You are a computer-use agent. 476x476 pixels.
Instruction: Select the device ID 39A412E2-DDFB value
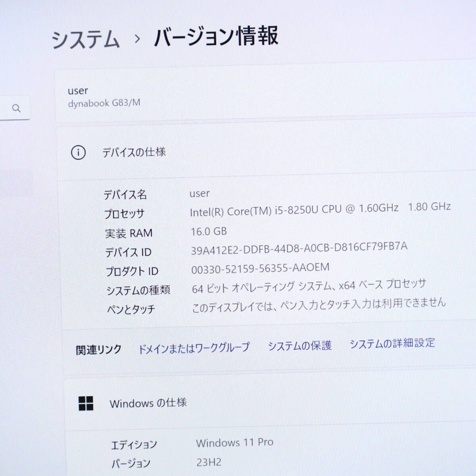coord(299,248)
